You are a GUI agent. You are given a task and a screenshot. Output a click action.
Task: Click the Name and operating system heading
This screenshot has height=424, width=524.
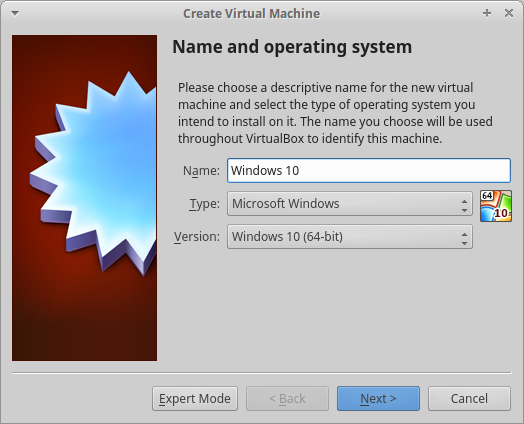click(x=292, y=47)
